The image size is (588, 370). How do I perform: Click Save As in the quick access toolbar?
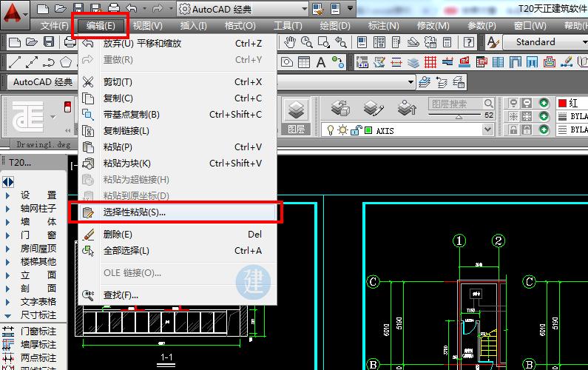[96, 9]
